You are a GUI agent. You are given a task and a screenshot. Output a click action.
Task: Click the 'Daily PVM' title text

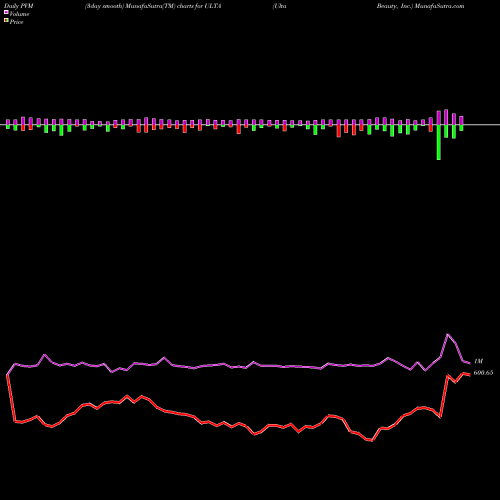(19, 6)
